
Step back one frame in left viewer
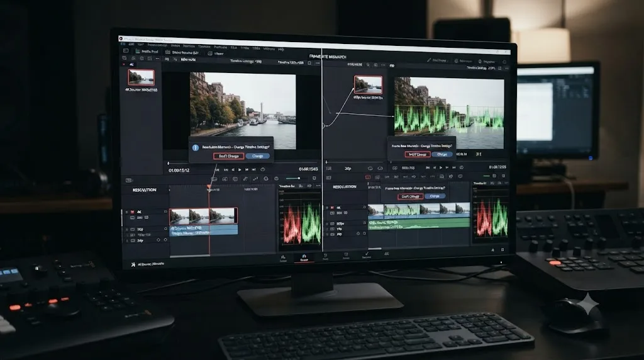233,170
